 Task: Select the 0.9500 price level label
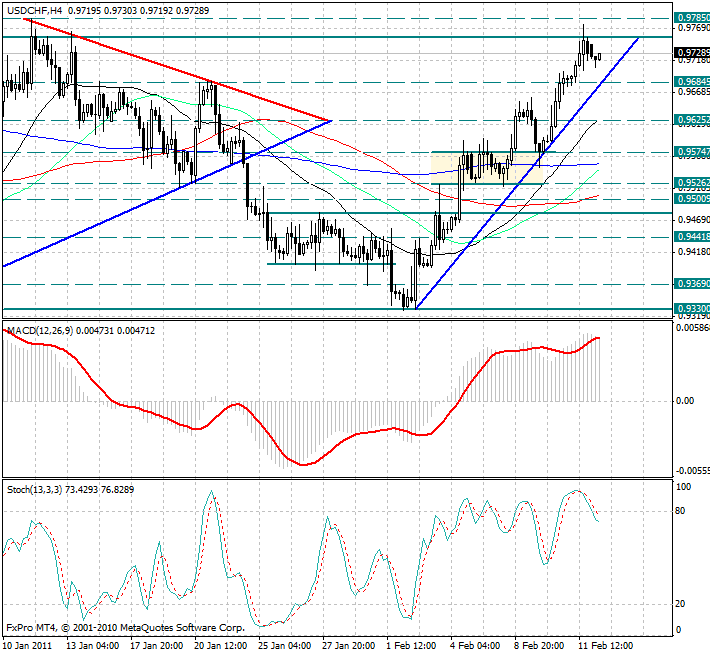click(x=692, y=199)
